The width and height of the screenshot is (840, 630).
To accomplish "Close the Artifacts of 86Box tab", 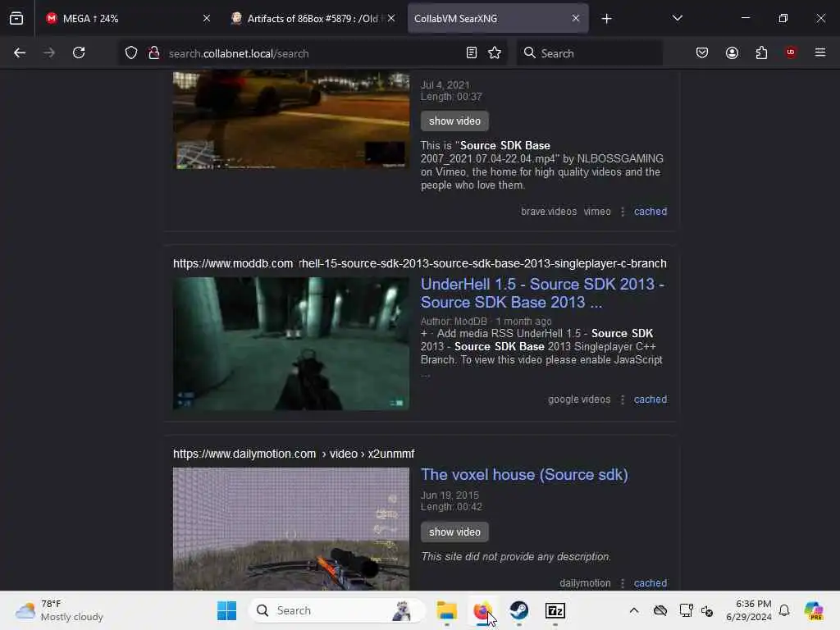I will 391,19.
